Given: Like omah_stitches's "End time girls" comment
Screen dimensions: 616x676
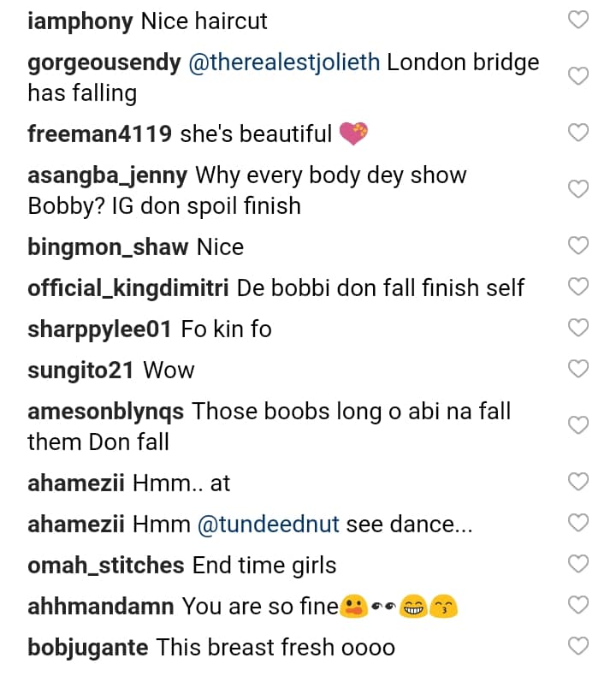Looking at the screenshot, I should click(x=579, y=564).
